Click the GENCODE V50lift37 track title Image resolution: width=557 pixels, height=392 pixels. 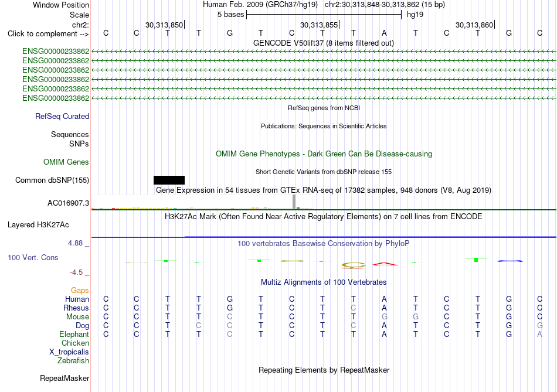tap(324, 43)
